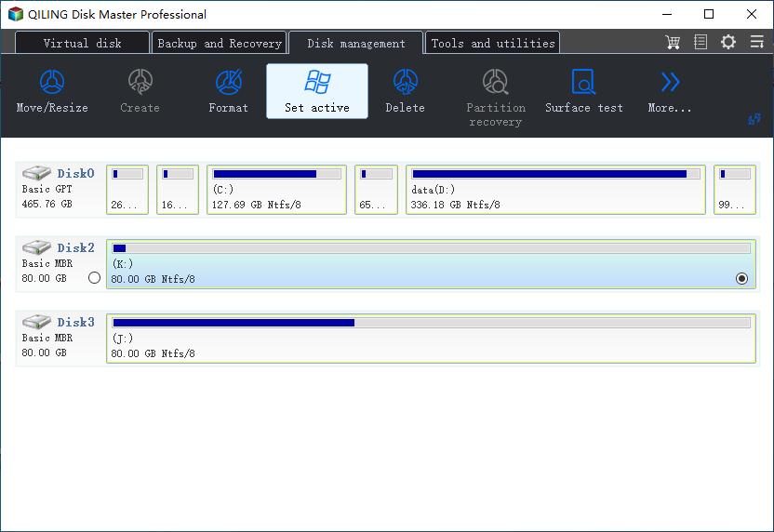Viewport: 774px width, 532px height.
Task: Select the data(D:) partition
Action: pyautogui.click(x=555, y=190)
